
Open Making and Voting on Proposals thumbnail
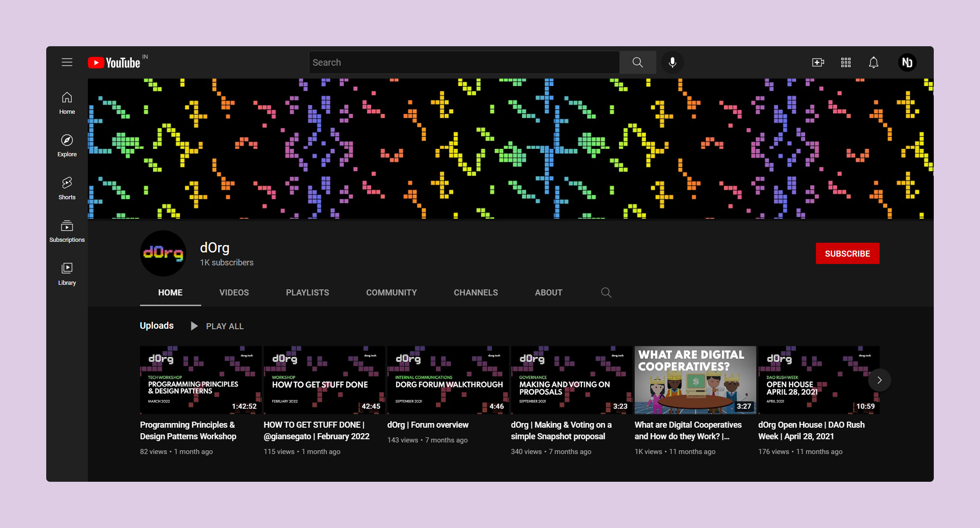[x=572, y=380]
